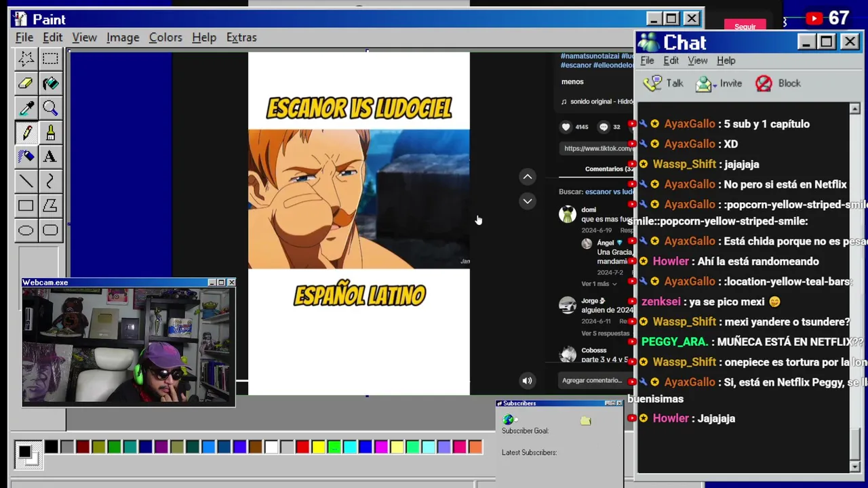This screenshot has height=488, width=868.
Task: Open the Colors menu
Action: pos(165,37)
